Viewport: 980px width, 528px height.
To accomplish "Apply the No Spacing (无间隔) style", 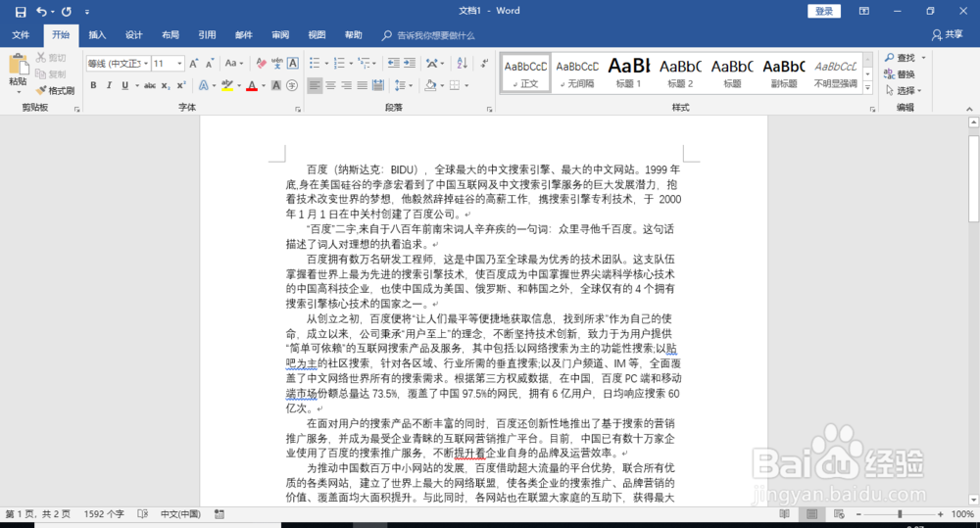I will pos(577,72).
